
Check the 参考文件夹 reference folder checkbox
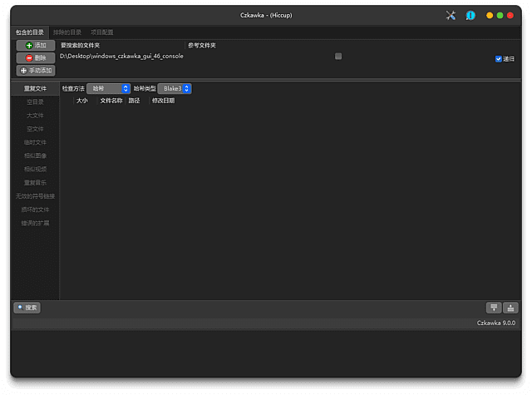[x=338, y=57]
